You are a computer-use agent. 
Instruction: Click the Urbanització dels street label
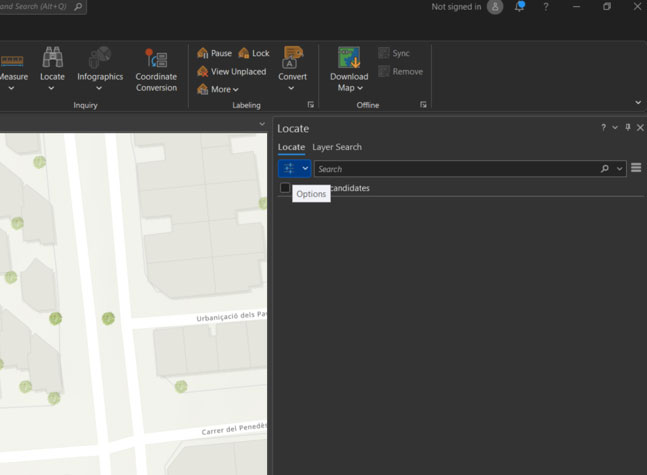click(x=231, y=316)
